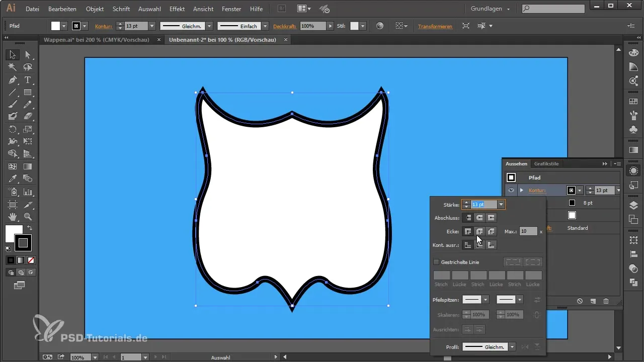Select the Symbol Sprayer tool
The width and height of the screenshot is (644, 362).
click(13, 192)
